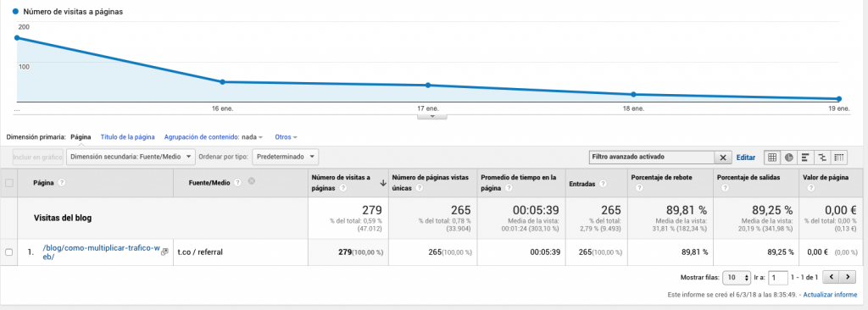868x310 pixels.
Task: Click the 19 ene. data point on chart
Action: click(x=839, y=99)
